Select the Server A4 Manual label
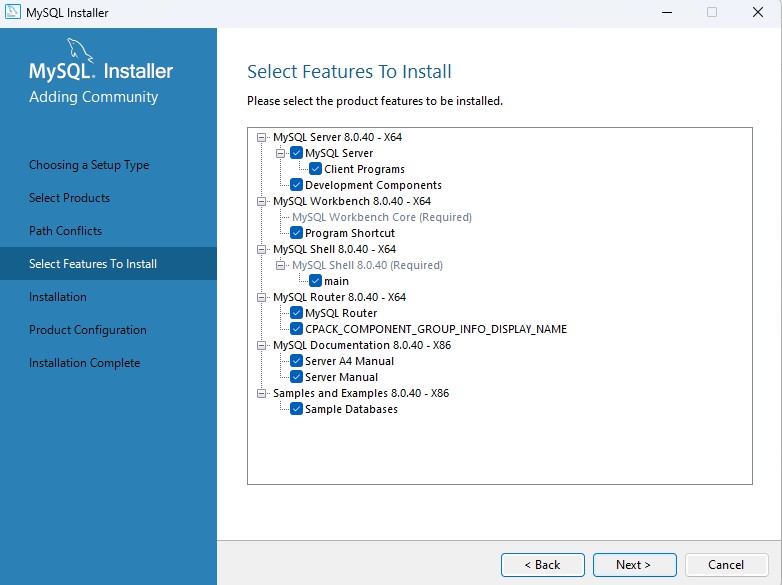The image size is (782, 585). [x=349, y=361]
